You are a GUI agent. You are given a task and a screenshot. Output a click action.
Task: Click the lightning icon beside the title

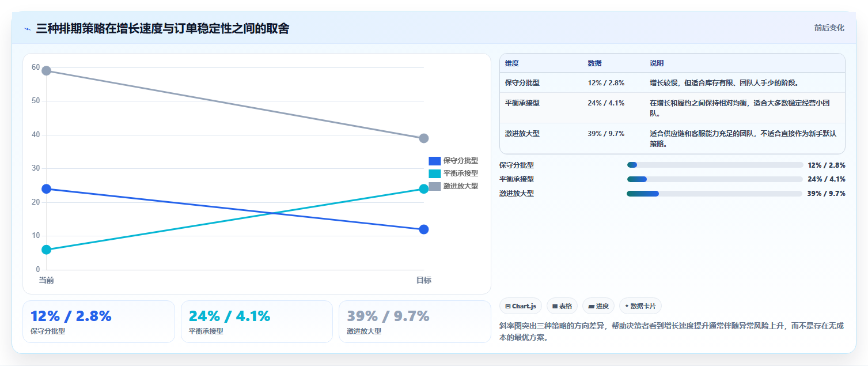(x=27, y=28)
